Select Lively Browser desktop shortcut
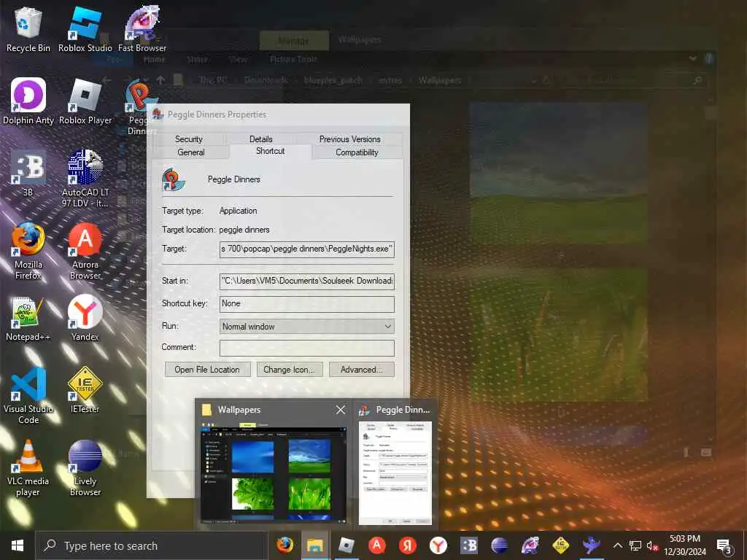The height and width of the screenshot is (560, 747). point(85,468)
